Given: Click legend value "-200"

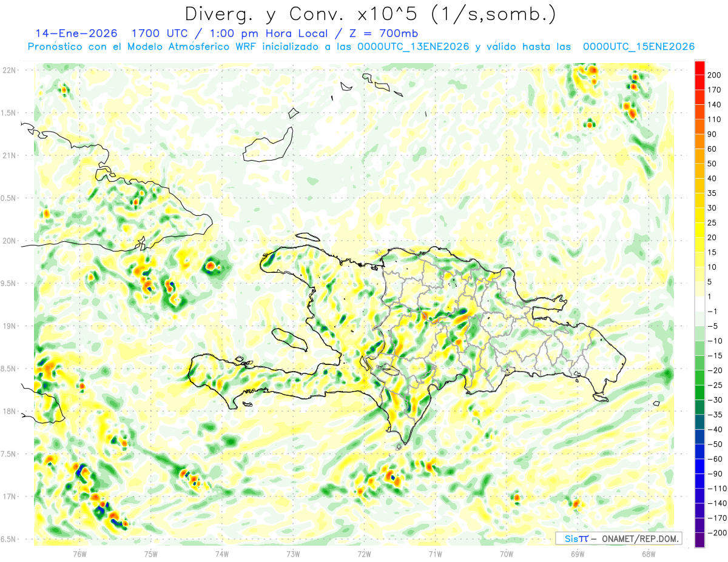Looking at the screenshot, I should [718, 534].
